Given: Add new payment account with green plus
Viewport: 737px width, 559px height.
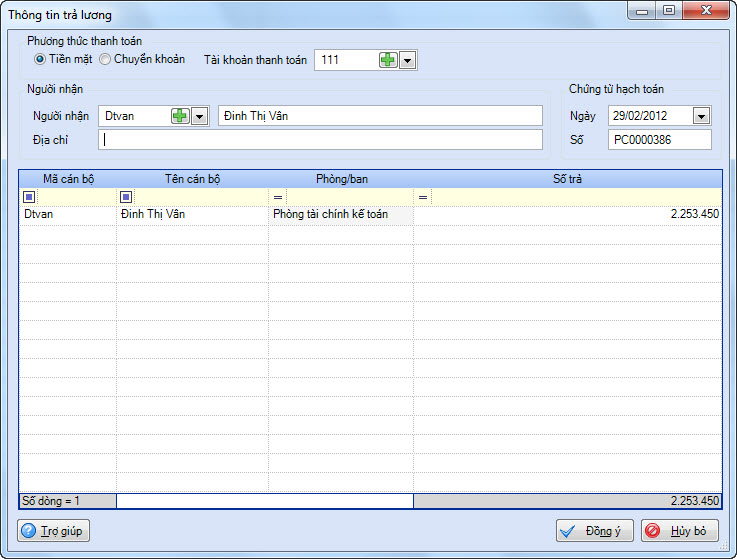Looking at the screenshot, I should (x=388, y=60).
